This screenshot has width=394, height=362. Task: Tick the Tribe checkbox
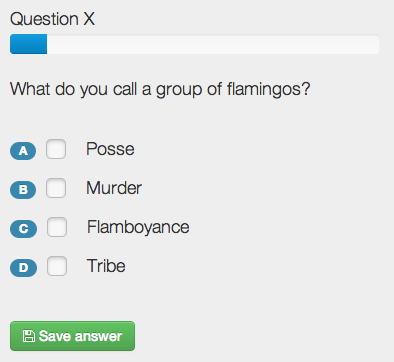click(x=57, y=266)
